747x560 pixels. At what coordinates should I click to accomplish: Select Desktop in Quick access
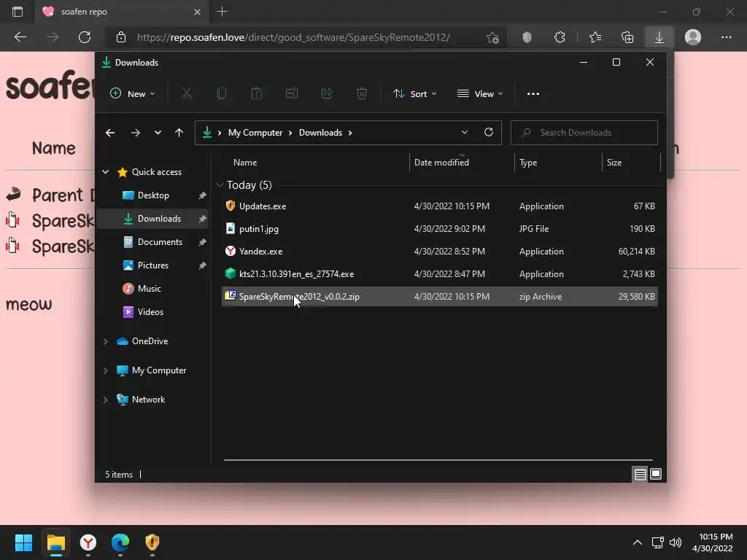(x=152, y=195)
